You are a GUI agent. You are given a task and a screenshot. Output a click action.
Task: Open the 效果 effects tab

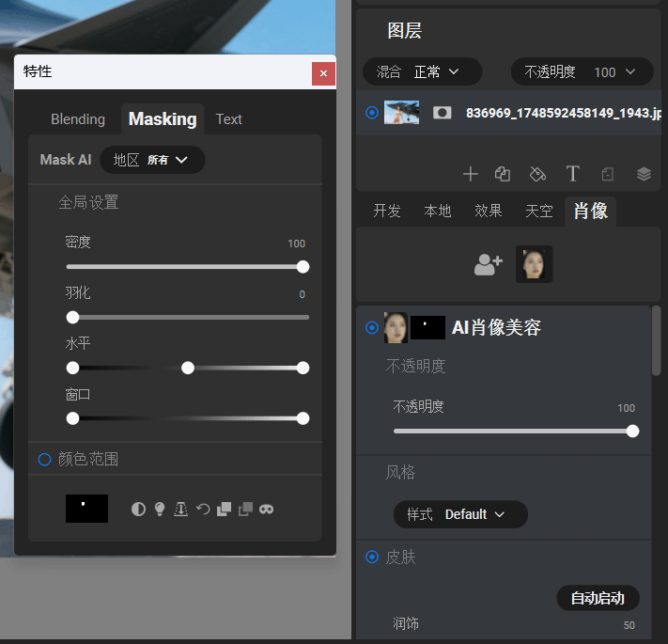point(489,211)
